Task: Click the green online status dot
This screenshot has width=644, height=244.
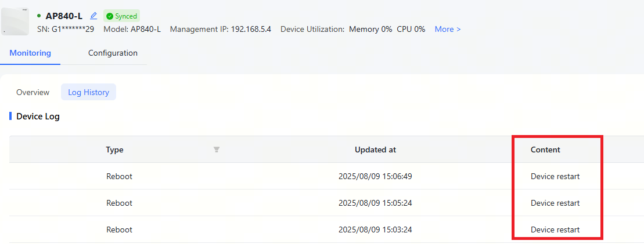Action: point(39,16)
